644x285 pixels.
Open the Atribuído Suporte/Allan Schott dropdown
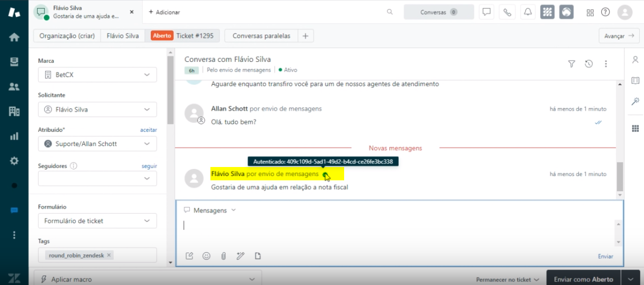tap(97, 144)
